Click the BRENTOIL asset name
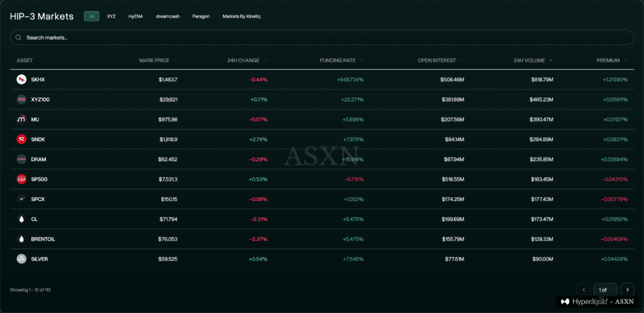Screen dimensions: 644x313 coord(43,239)
